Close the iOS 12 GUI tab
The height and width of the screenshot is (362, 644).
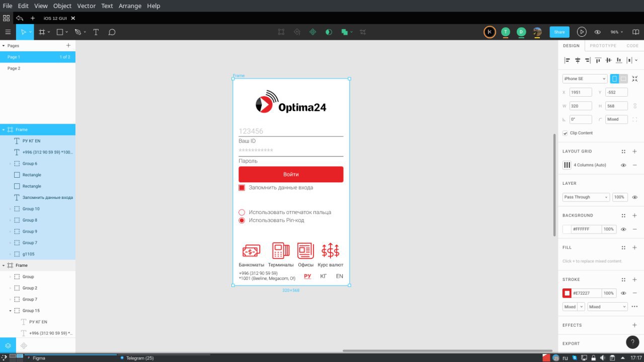[x=73, y=18]
